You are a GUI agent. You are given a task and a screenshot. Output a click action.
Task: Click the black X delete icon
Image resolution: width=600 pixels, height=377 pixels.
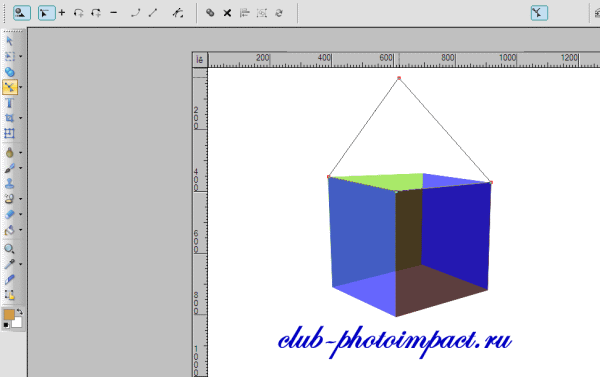click(x=227, y=13)
